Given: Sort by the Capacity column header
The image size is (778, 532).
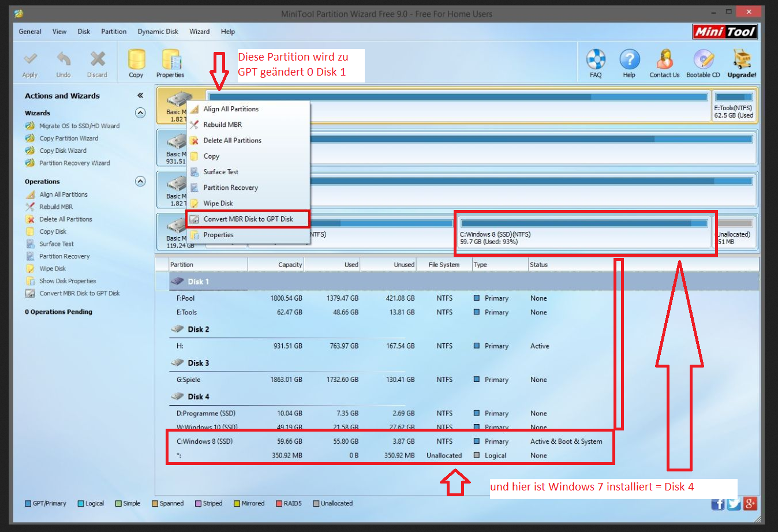Looking at the screenshot, I should (x=275, y=265).
